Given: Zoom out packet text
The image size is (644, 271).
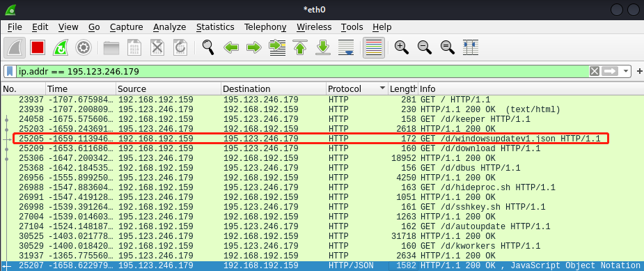Looking at the screenshot, I should [x=424, y=47].
